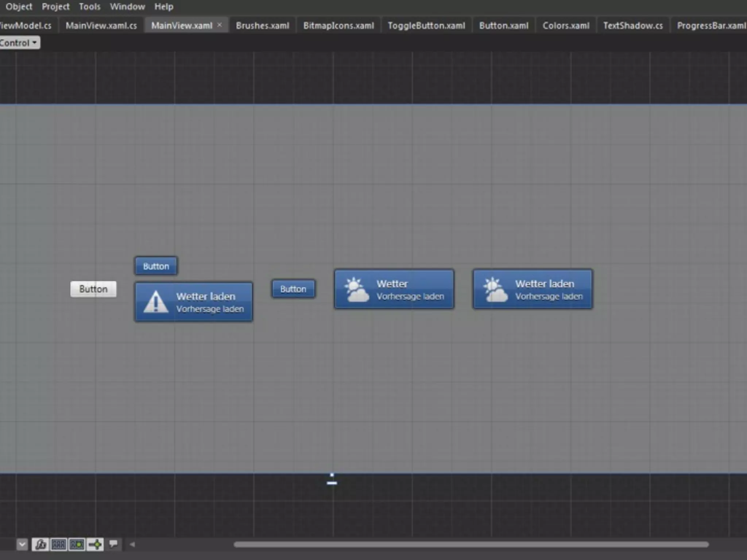Click the horizontal scrollbar thumb
747x560 pixels.
[471, 544]
